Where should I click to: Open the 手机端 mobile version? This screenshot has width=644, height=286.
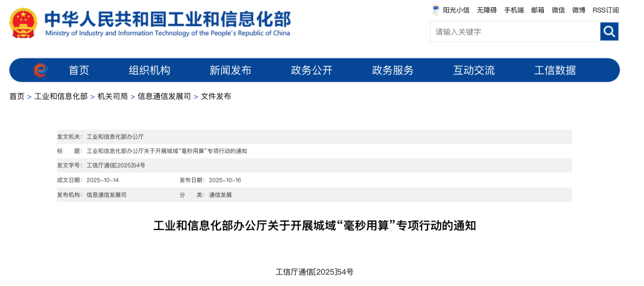(x=514, y=10)
